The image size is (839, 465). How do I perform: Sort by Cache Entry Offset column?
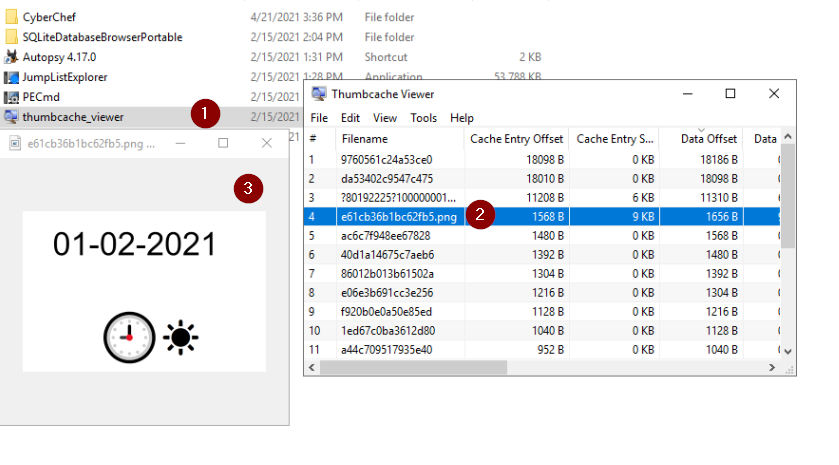click(516, 139)
